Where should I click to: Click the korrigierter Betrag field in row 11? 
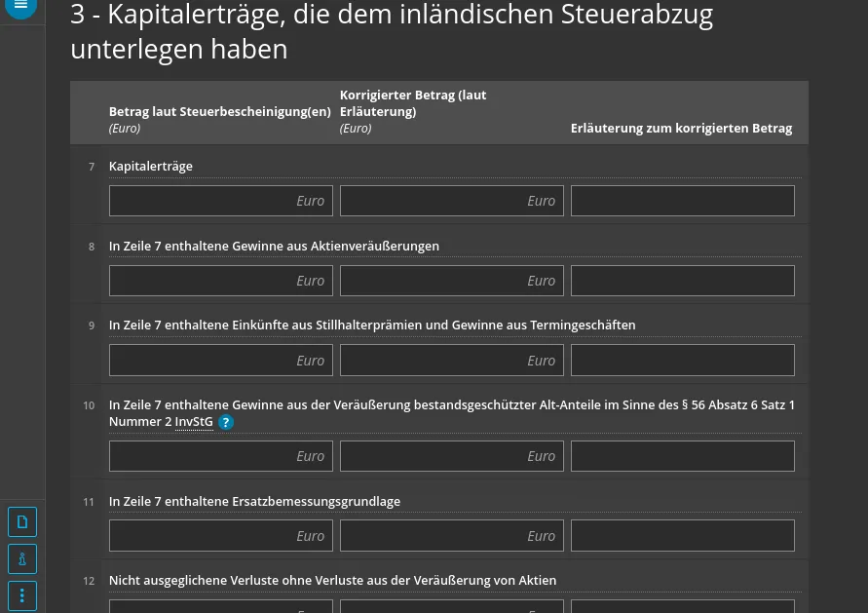point(451,535)
